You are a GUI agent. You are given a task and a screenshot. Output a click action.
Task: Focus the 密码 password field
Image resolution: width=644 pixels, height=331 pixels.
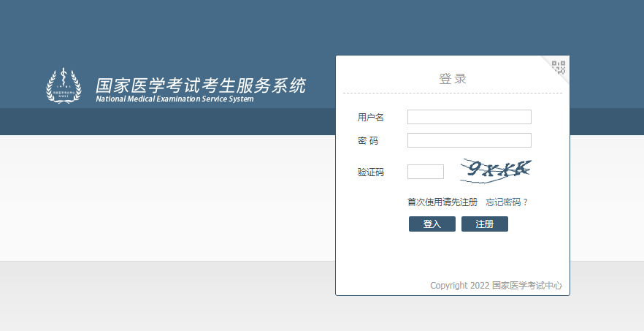pyautogui.click(x=469, y=140)
